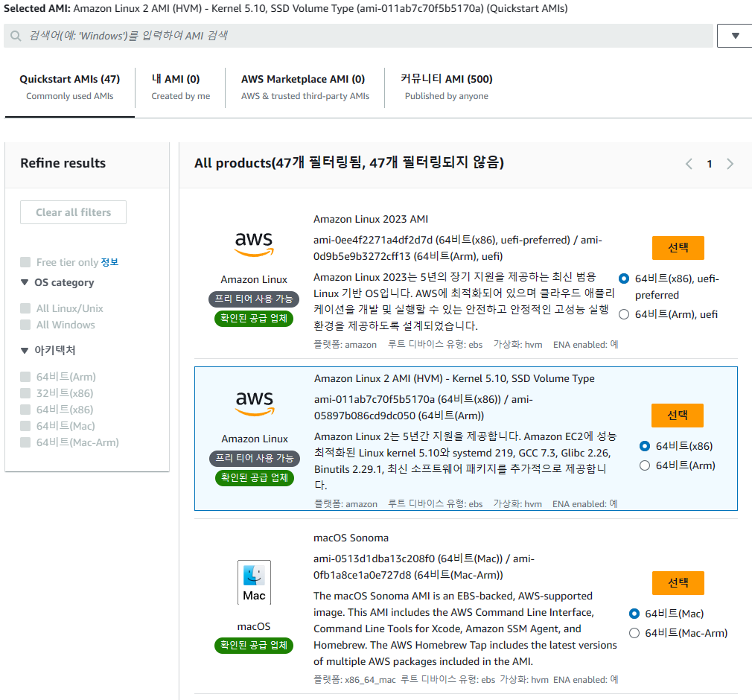Check the All Windows filter
Viewport: 752px width, 700px height.
click(x=25, y=325)
